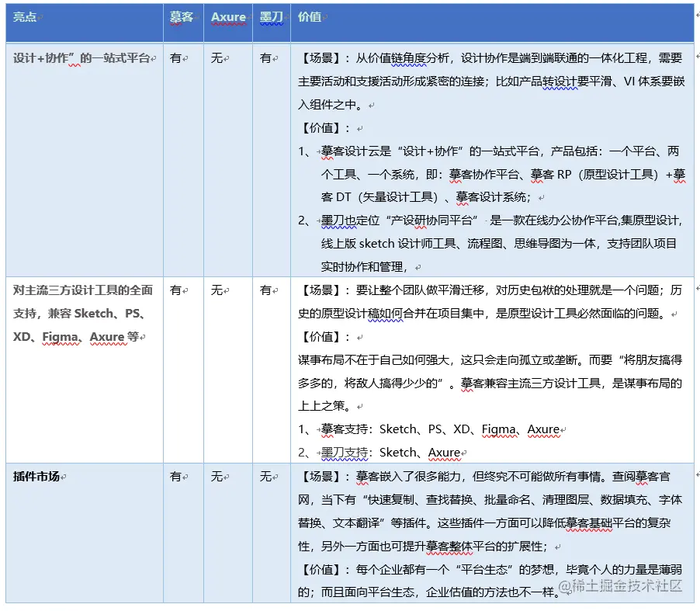Click '无' under 墨刀 in 插件市场 row

pos(265,477)
